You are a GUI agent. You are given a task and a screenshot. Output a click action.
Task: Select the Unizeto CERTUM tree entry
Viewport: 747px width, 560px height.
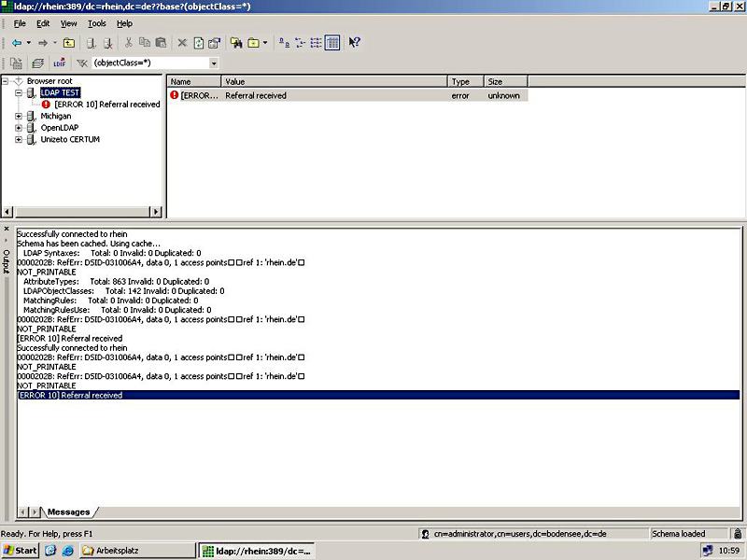click(70, 139)
